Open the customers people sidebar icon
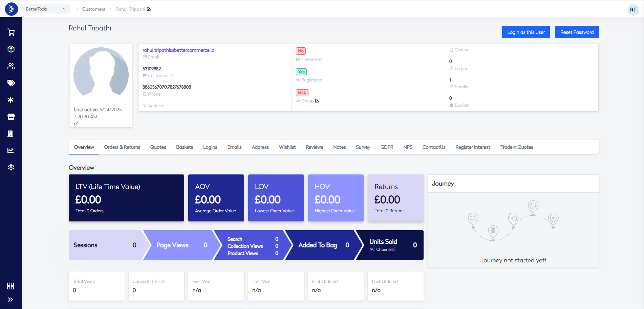This screenshot has width=644, height=309. click(x=11, y=66)
